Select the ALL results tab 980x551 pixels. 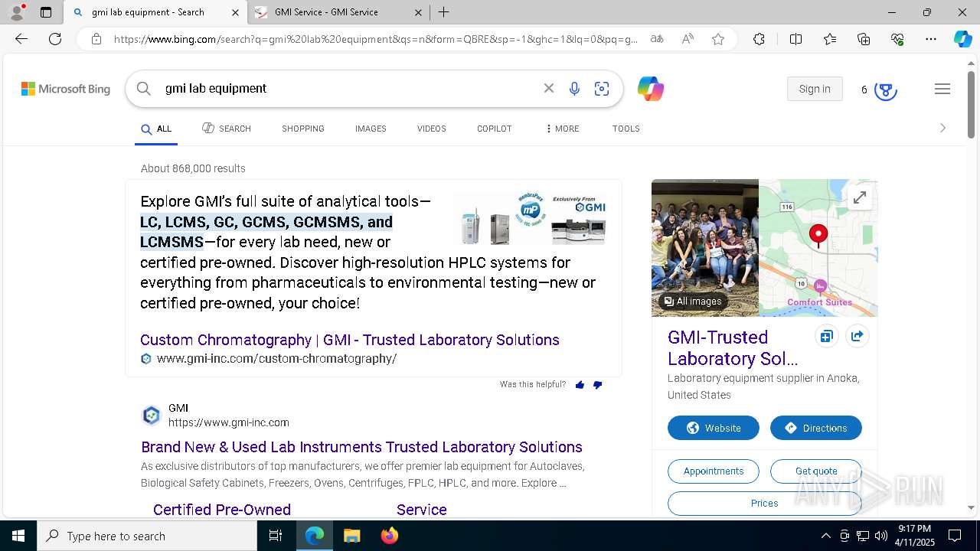tap(156, 129)
